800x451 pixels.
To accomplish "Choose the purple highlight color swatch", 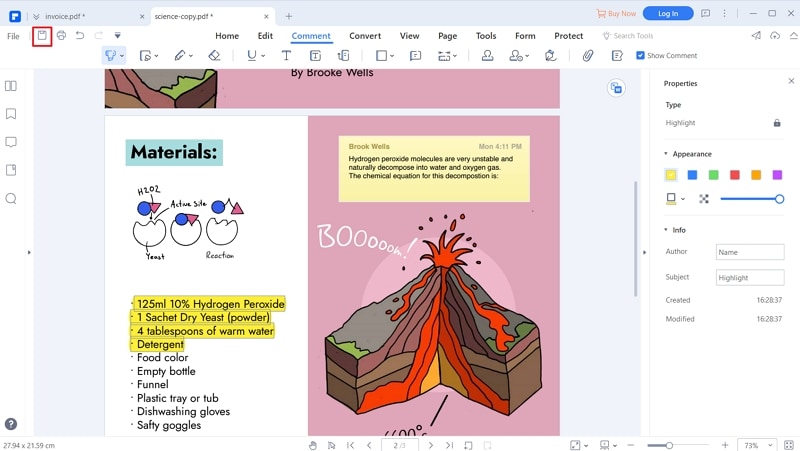I will click(778, 175).
